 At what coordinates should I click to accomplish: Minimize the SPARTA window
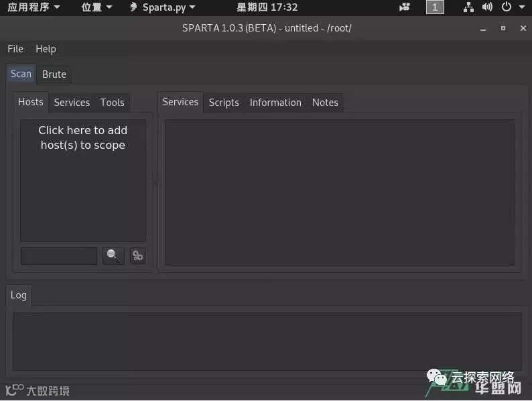coord(483,29)
